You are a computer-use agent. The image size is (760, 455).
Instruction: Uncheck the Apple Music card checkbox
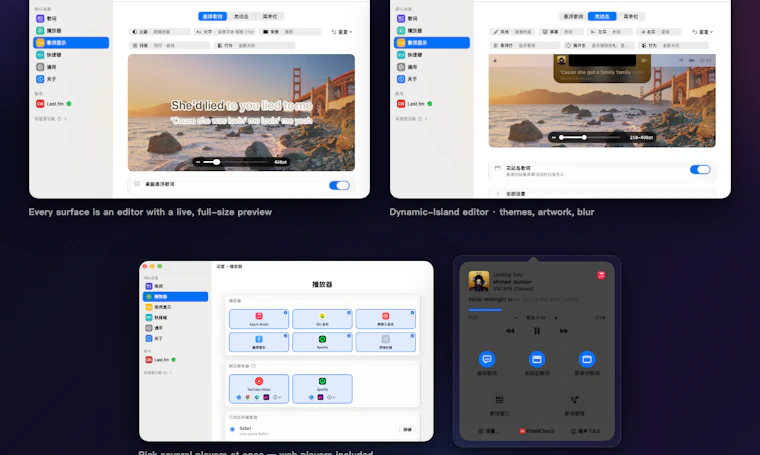[x=285, y=313]
